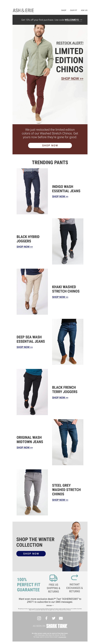Open the SHOP menu item

[64, 10]
